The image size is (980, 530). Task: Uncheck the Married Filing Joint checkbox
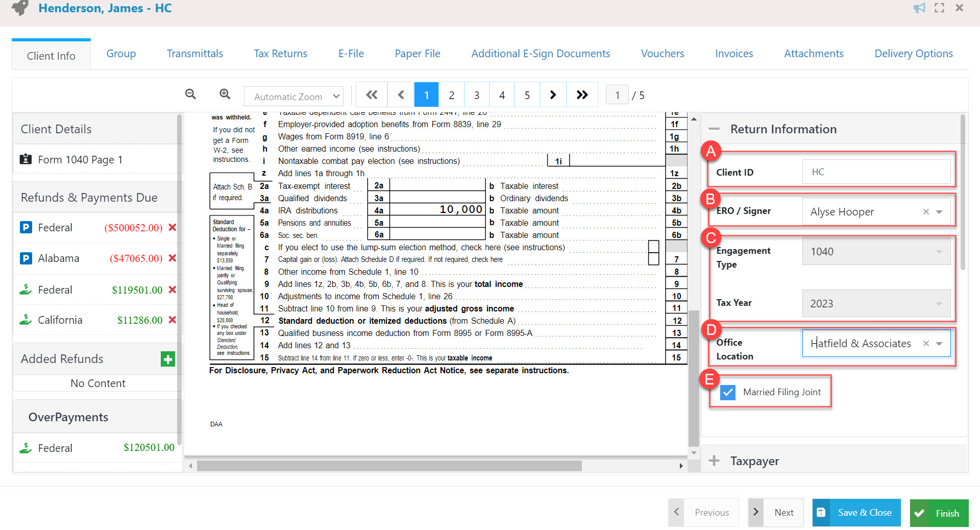pyautogui.click(x=728, y=392)
